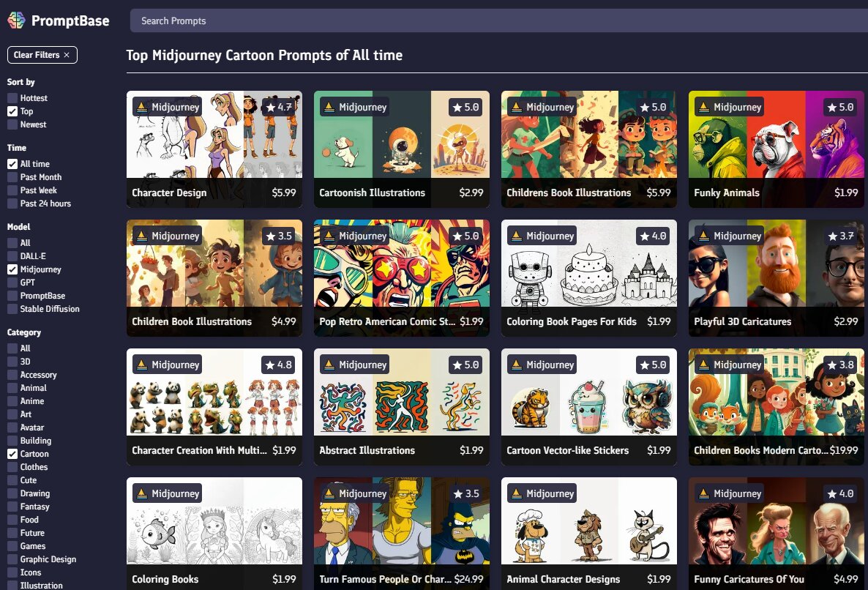Open the Funky Animals prompt title
The width and height of the screenshot is (868, 590).
click(x=726, y=193)
